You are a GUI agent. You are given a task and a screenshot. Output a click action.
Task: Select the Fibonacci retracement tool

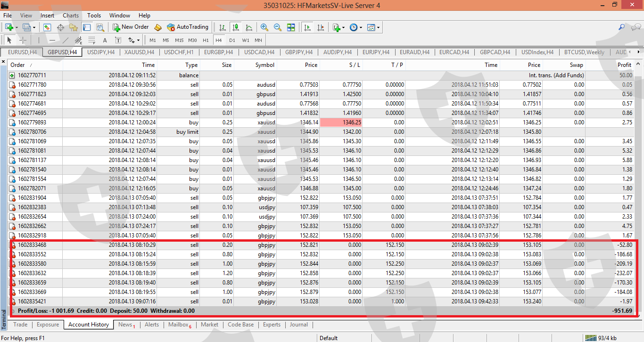coord(91,41)
